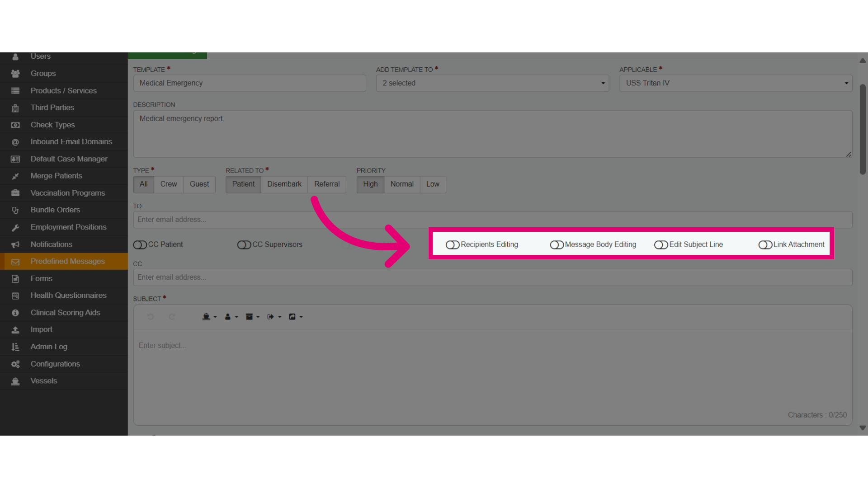The image size is (868, 488).
Task: Select Health Questionnaires icon
Action: pyautogui.click(x=15, y=296)
